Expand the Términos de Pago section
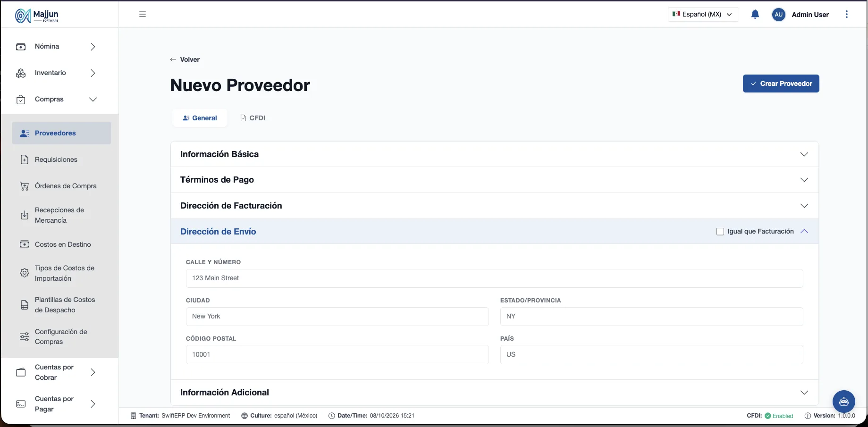This screenshot has height=427, width=868. [x=495, y=180]
